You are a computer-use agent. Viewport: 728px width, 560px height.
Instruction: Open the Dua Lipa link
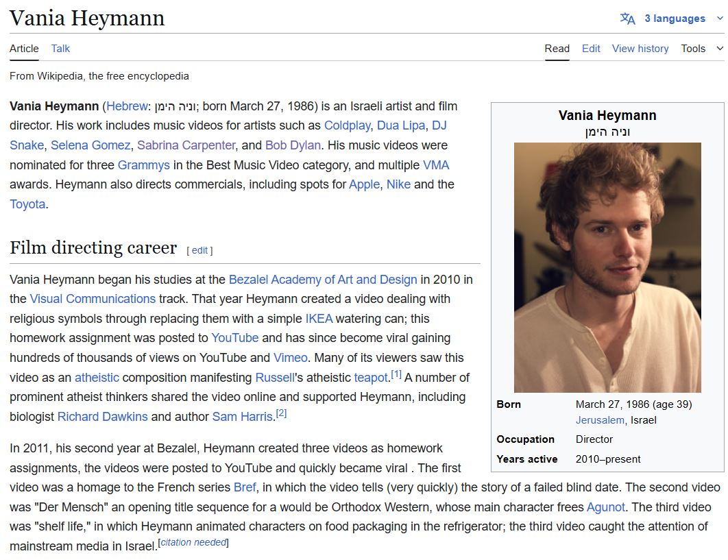(401, 125)
